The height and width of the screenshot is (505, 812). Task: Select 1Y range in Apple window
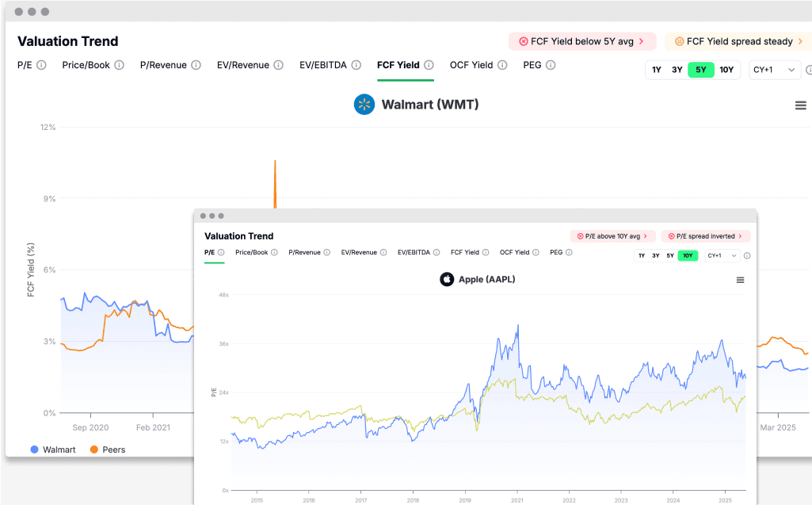[x=642, y=255]
